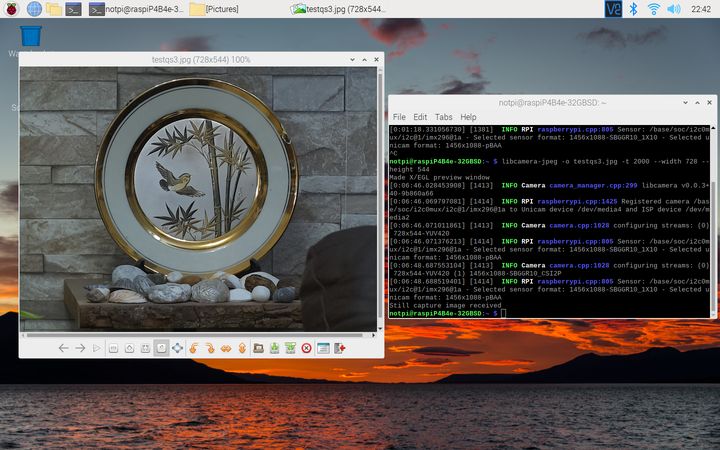Zoom out of the testqs3.jpg image
Viewport: 720px width, 450px height.
point(113,349)
